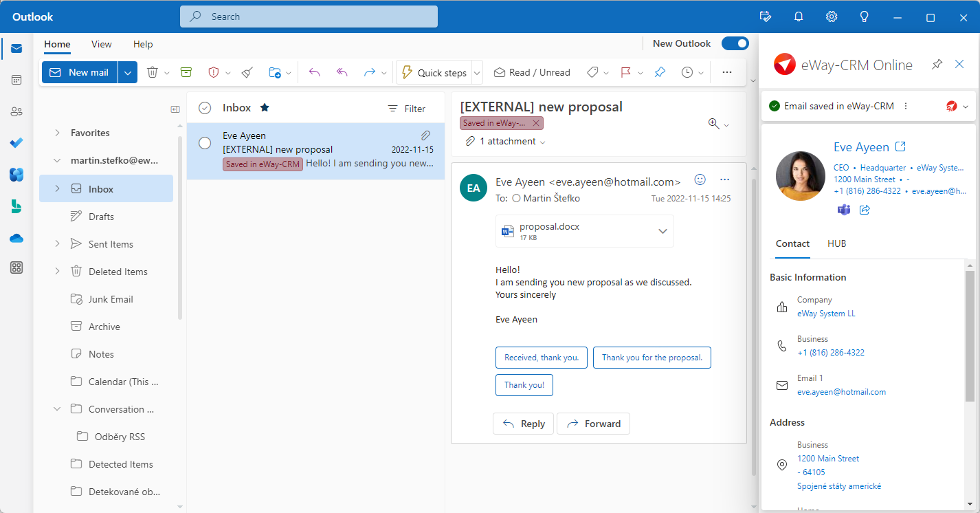Open OneDrive from the sidebar

click(16, 238)
